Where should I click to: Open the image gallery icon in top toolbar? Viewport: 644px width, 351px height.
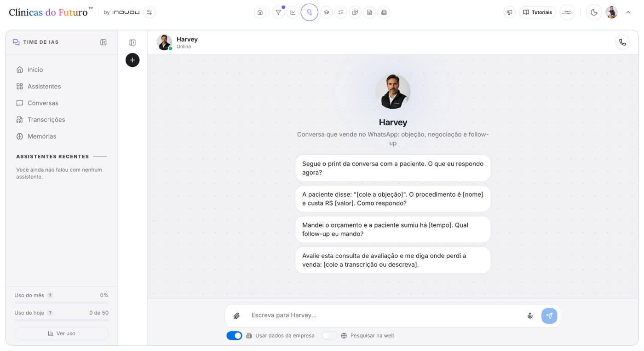tap(355, 12)
